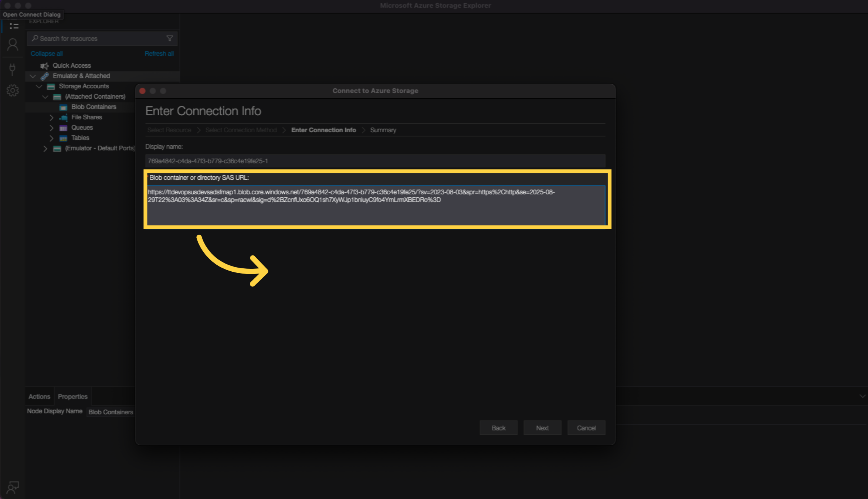The width and height of the screenshot is (868, 499).
Task: Click the Storage Accounts node icon
Action: pyautogui.click(x=51, y=86)
